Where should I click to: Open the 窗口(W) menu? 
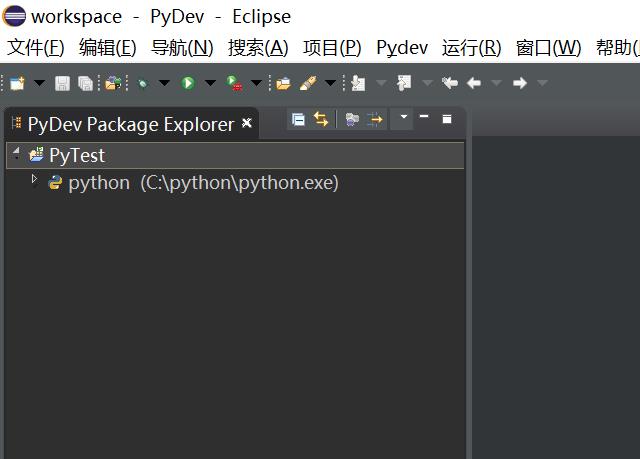coord(548,48)
